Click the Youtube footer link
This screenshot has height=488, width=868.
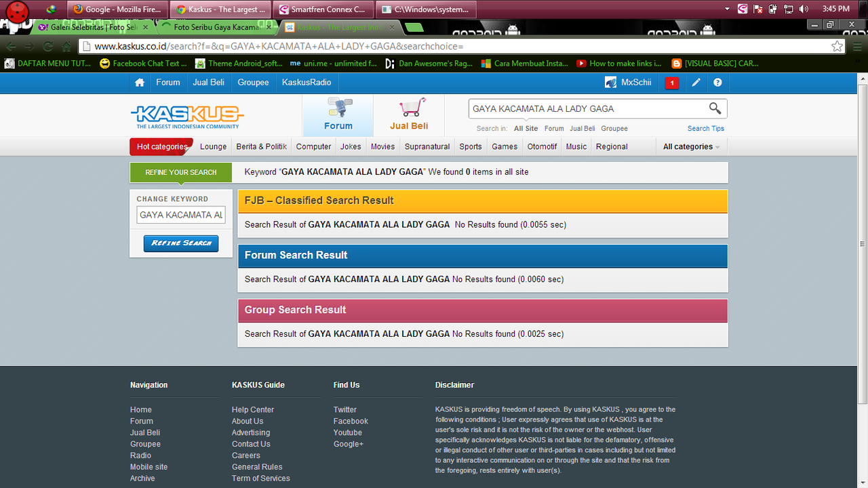click(348, 432)
